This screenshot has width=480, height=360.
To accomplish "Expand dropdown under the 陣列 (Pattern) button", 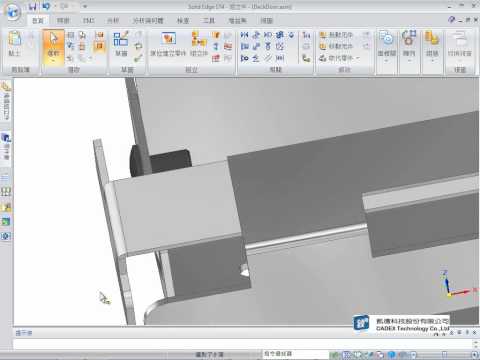I will 409,61.
